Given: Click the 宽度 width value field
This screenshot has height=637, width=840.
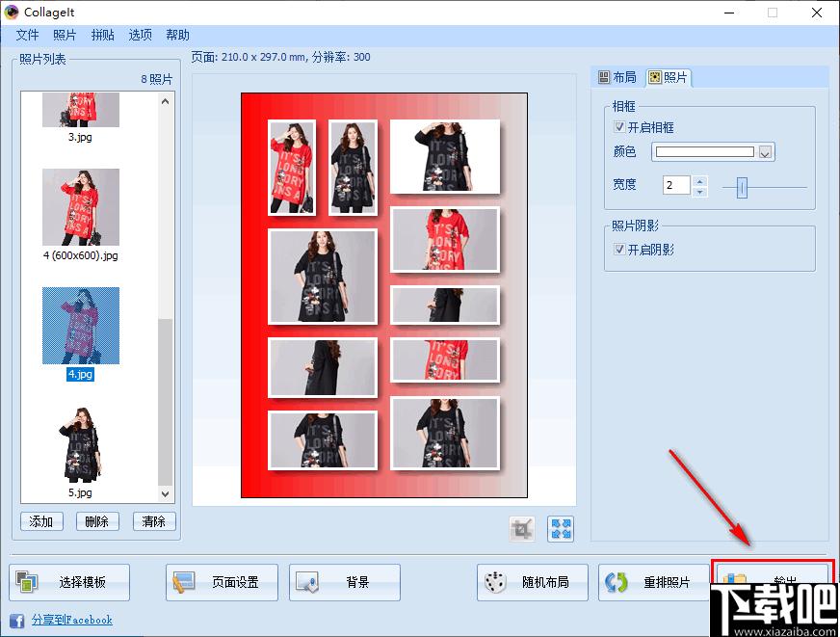Looking at the screenshot, I should tap(676, 185).
